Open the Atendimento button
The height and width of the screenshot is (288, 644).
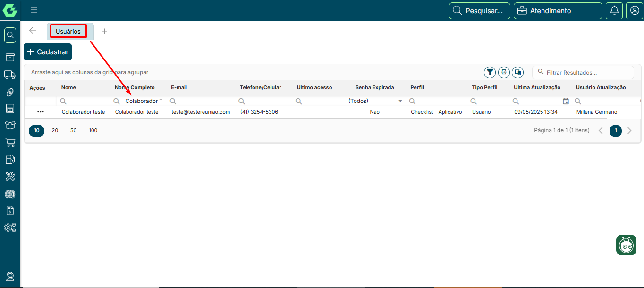[558, 11]
